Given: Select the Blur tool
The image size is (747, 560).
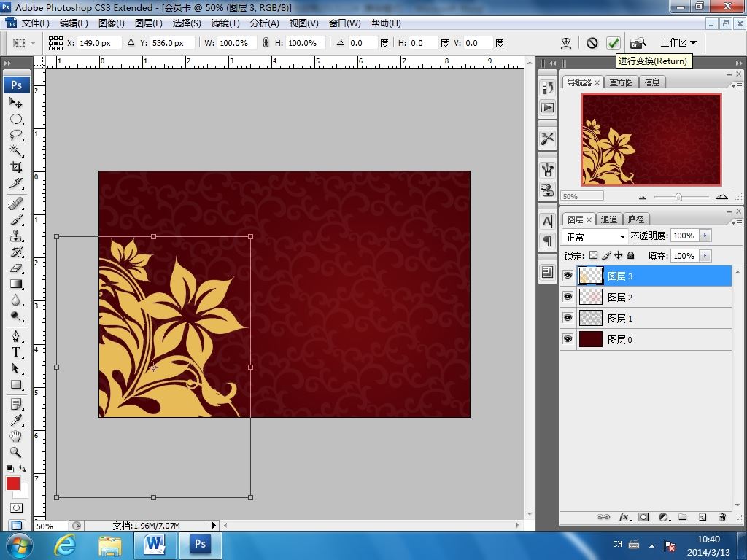Looking at the screenshot, I should click(x=16, y=300).
